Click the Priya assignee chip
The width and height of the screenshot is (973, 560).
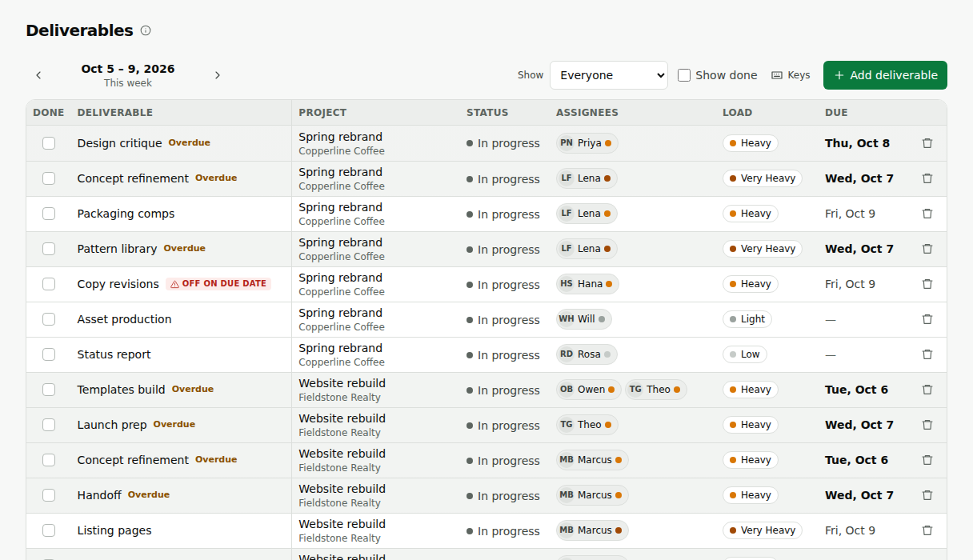click(587, 143)
